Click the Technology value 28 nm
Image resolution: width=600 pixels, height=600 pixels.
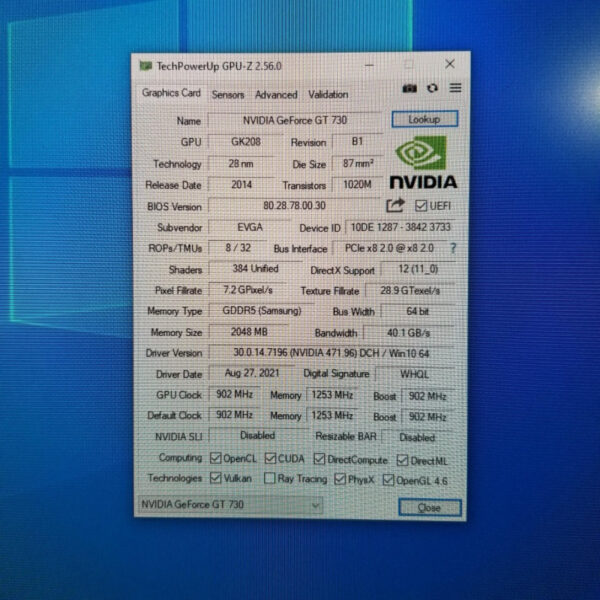click(241, 164)
